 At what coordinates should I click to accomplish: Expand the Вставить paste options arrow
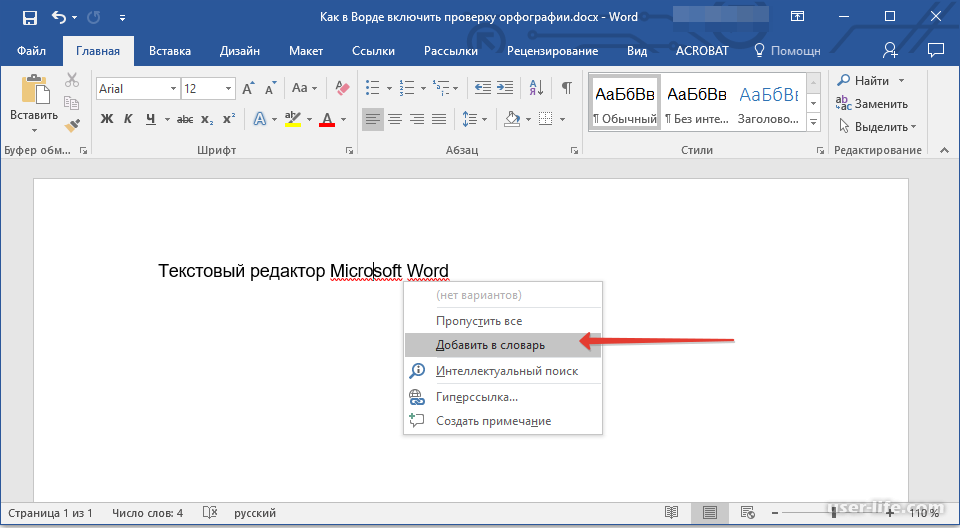(x=34, y=130)
